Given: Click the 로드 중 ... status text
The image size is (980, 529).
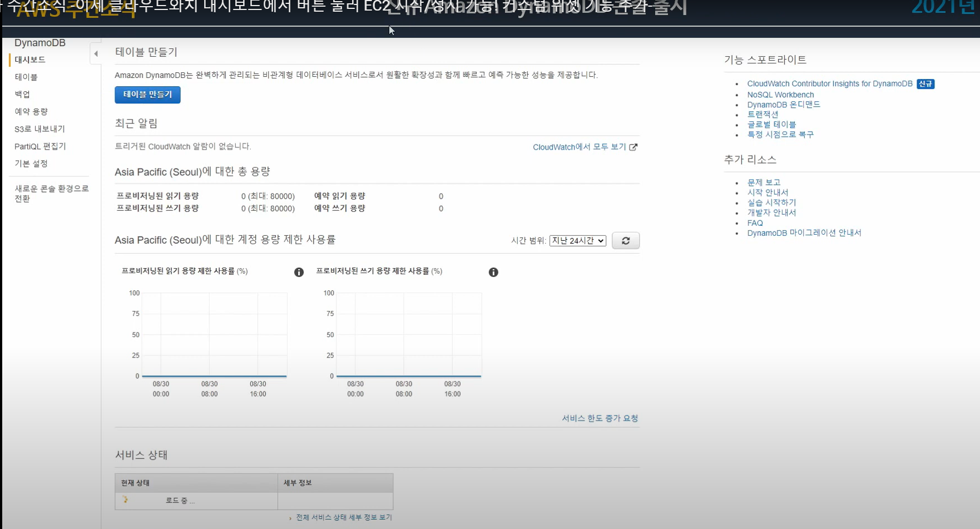Looking at the screenshot, I should tap(180, 501).
